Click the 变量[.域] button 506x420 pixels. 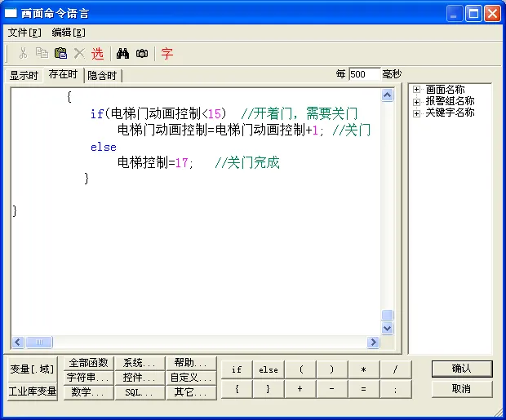[x=32, y=369]
